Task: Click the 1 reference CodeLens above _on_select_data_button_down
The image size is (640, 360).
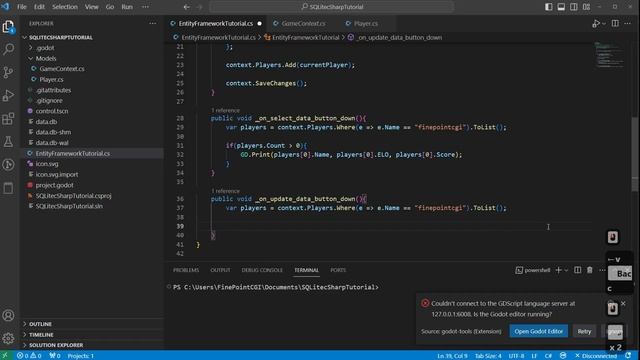Action: pos(225,111)
